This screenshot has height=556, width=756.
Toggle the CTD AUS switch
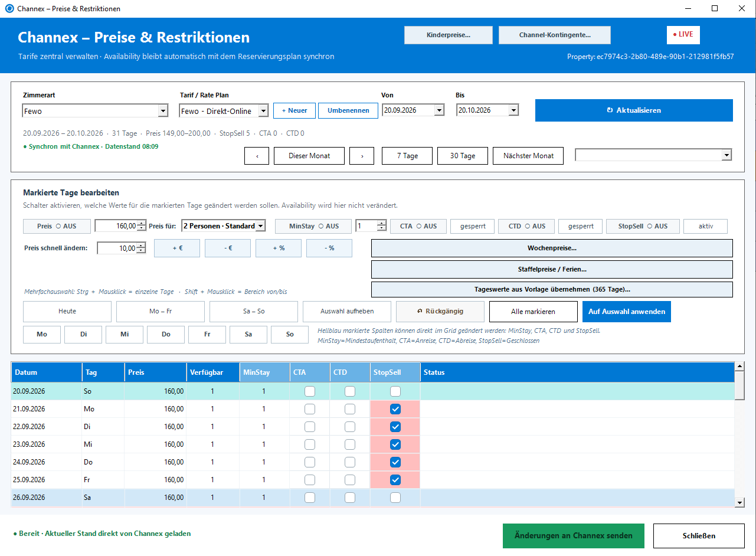click(x=526, y=226)
